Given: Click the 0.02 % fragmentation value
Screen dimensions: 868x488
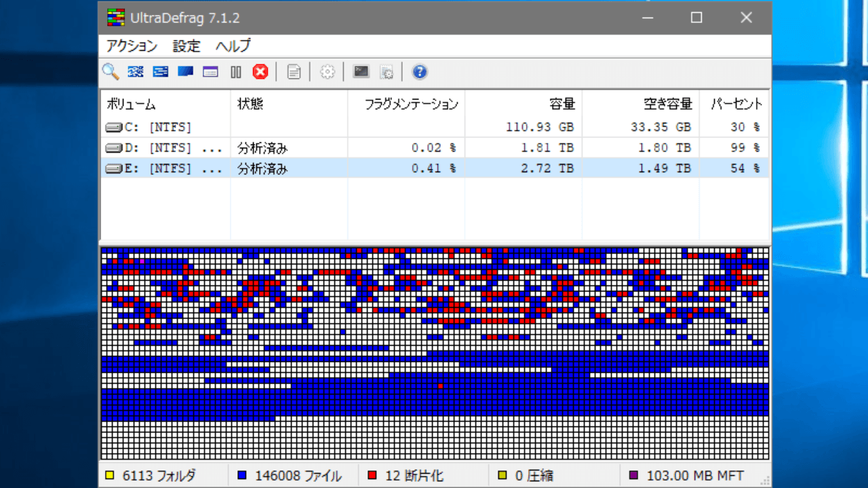Looking at the screenshot, I should click(433, 148).
